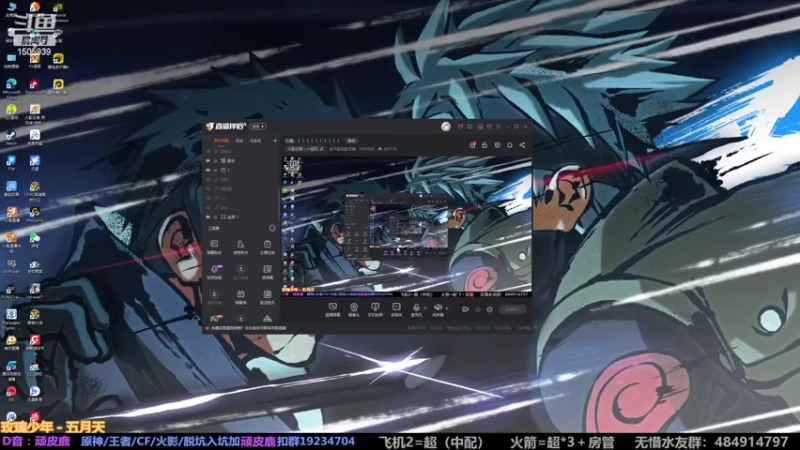Image resolution: width=800 pixels, height=450 pixels.
Task: Switch to the second scene tab
Action: tap(239, 141)
